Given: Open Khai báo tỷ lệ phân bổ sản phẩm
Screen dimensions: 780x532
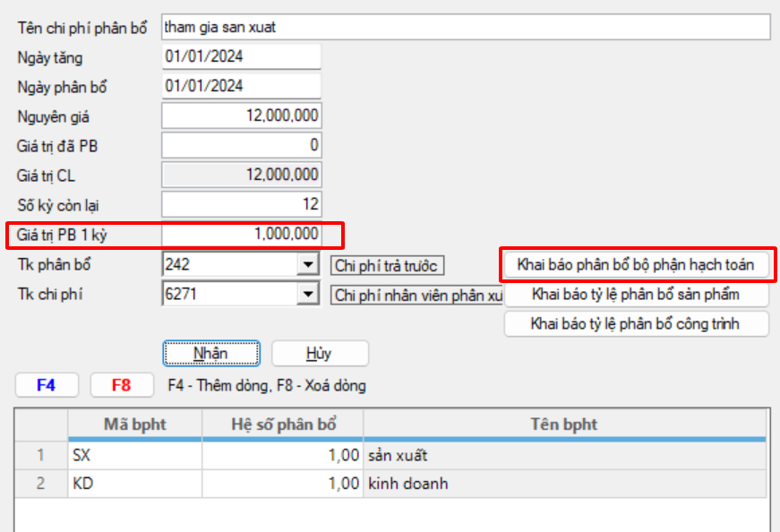Looking at the screenshot, I should click(636, 294).
